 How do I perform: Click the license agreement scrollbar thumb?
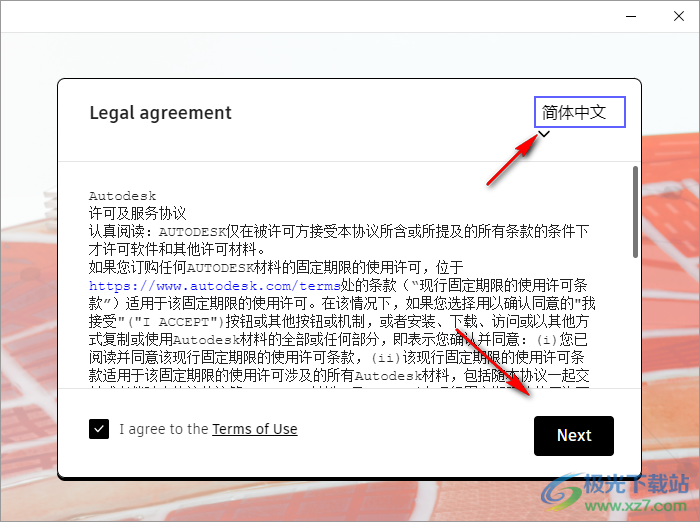(x=635, y=212)
